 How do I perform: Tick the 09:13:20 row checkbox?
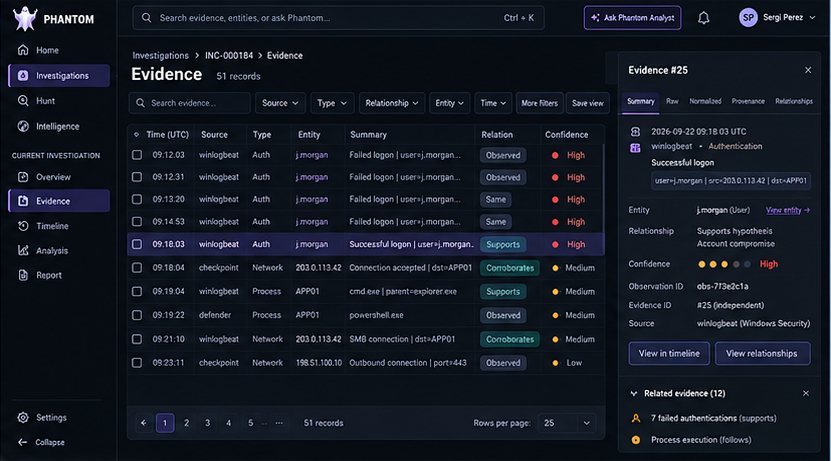[137, 199]
